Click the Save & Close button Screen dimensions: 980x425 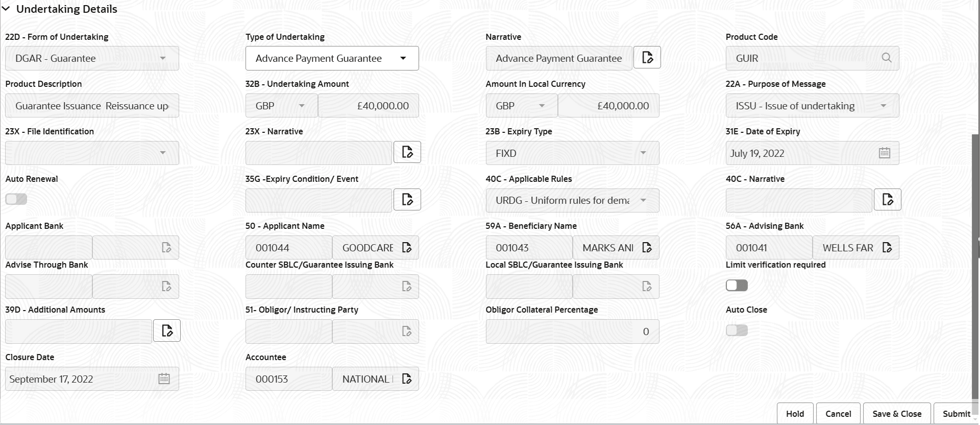896,414
